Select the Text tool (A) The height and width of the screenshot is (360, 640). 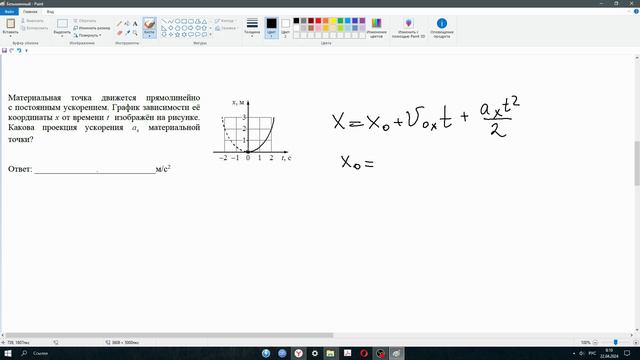click(135, 24)
